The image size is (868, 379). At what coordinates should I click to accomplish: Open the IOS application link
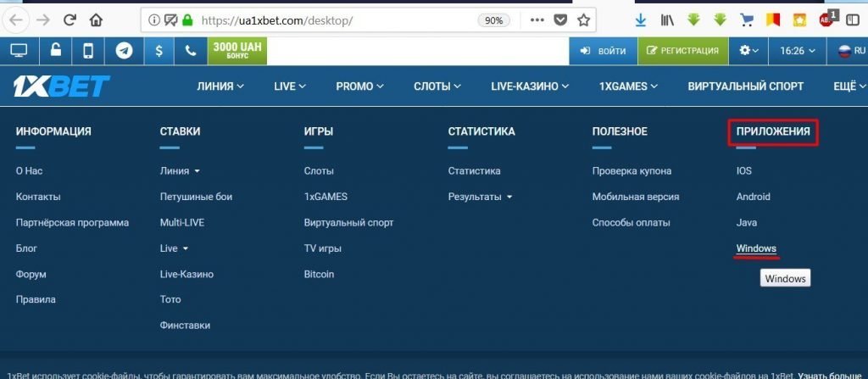point(744,170)
